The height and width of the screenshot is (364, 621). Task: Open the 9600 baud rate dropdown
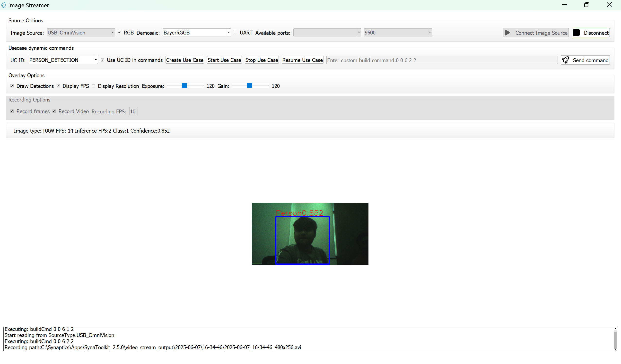coord(430,32)
